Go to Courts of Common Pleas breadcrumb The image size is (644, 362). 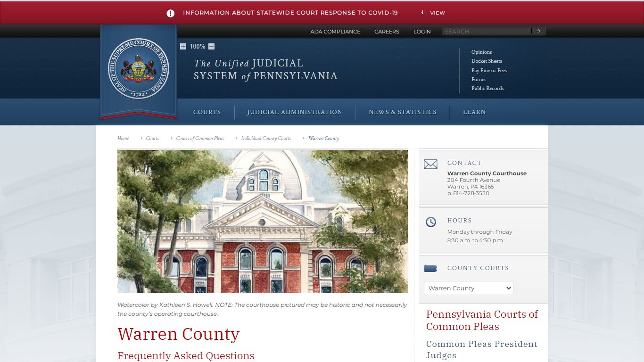pos(200,138)
